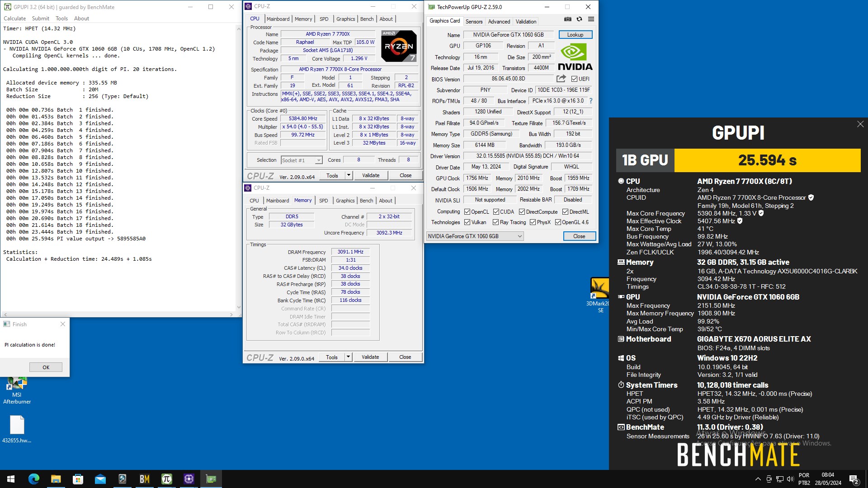Image resolution: width=868 pixels, height=488 pixels.
Task: Open SPD tab in lower CPU-Z window
Action: click(x=324, y=201)
